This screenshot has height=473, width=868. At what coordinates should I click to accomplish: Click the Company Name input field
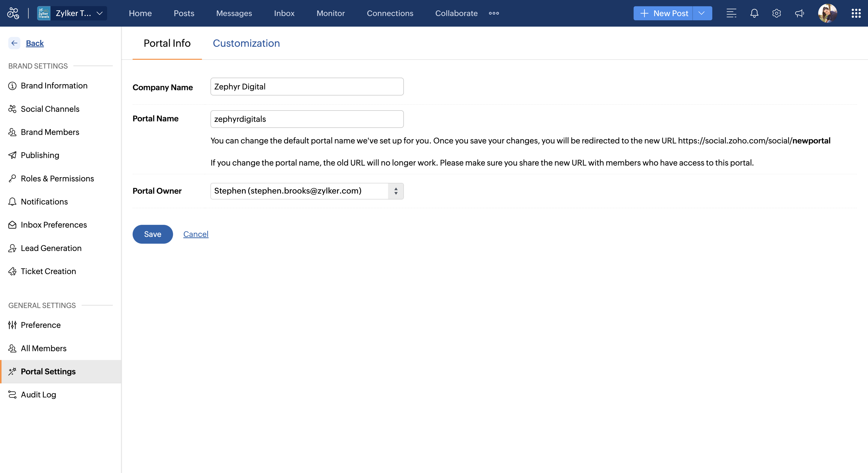(x=307, y=87)
